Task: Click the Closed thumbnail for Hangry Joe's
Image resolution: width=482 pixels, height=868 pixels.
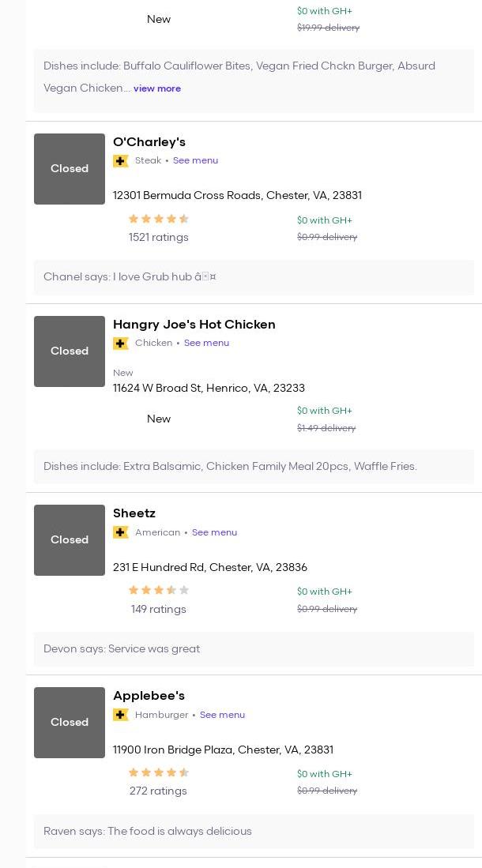Action: pos(70,351)
